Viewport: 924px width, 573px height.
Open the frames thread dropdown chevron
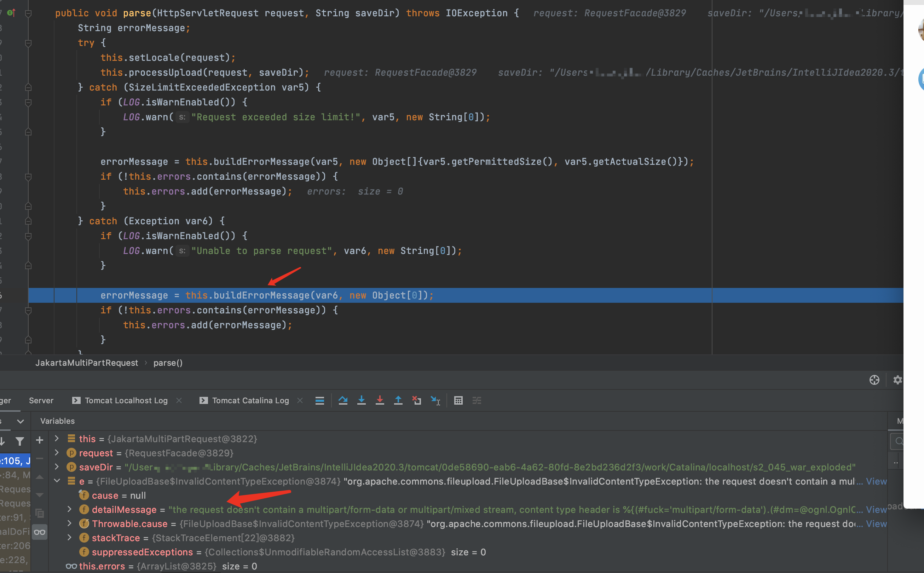pos(21,421)
